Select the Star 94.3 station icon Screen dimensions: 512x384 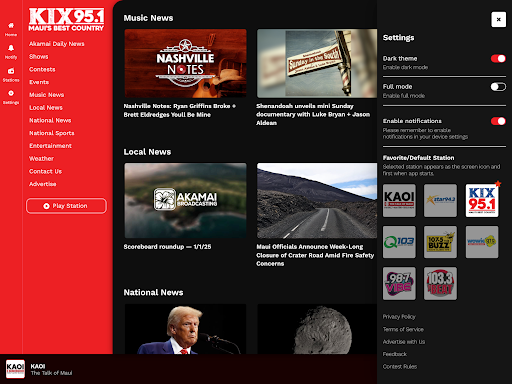440,200
